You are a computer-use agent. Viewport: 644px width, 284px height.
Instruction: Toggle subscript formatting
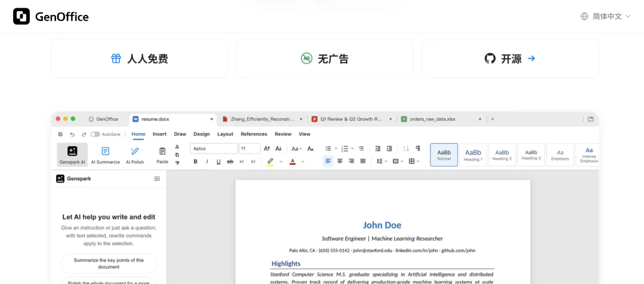(x=241, y=162)
